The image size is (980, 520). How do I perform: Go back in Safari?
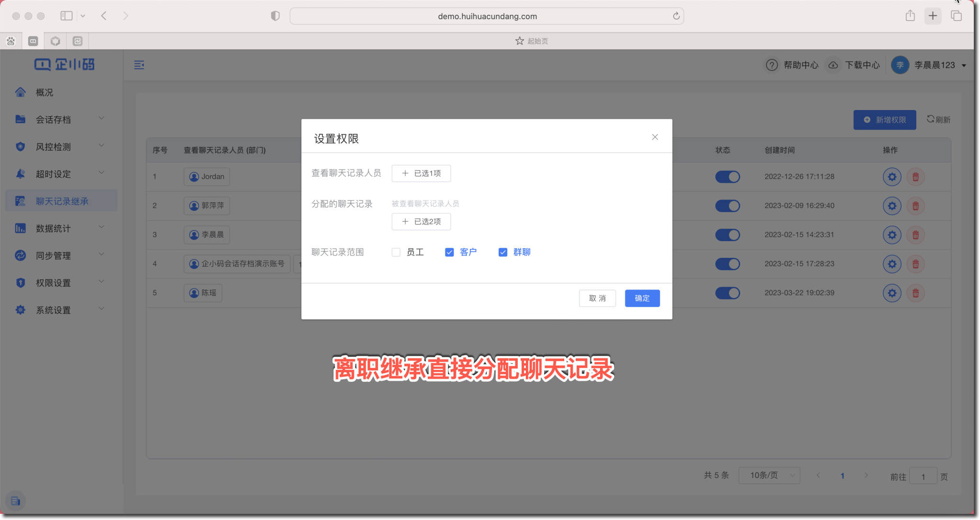coord(104,16)
